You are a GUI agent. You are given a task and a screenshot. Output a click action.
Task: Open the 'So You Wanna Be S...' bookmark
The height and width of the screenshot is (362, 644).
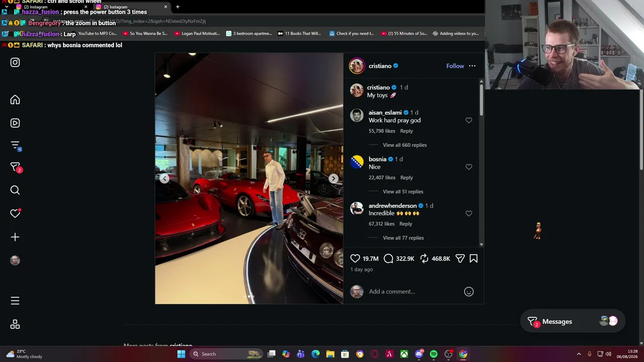(x=144, y=34)
